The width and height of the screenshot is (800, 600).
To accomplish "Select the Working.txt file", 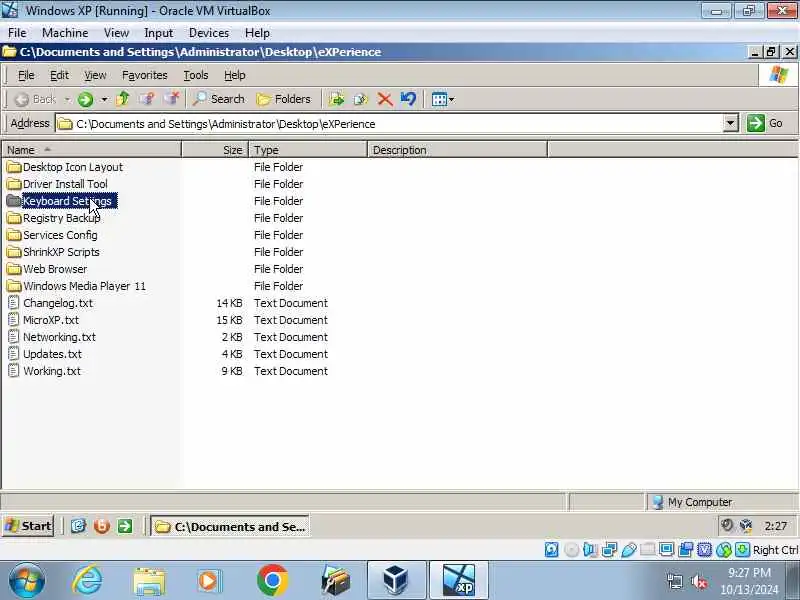I will [x=44, y=371].
